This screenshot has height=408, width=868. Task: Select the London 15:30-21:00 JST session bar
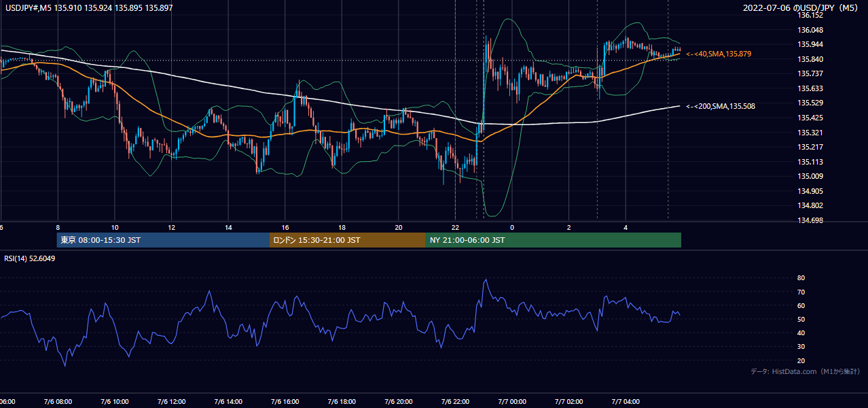pyautogui.click(x=348, y=240)
